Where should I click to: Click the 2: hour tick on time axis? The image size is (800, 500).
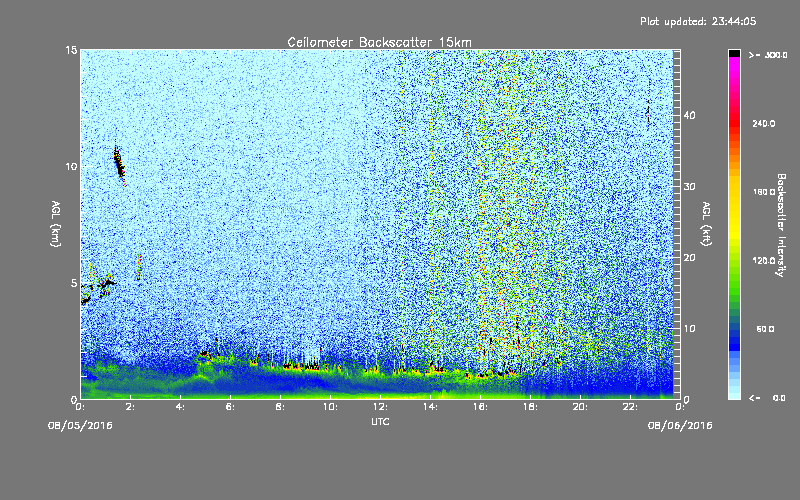130,407
